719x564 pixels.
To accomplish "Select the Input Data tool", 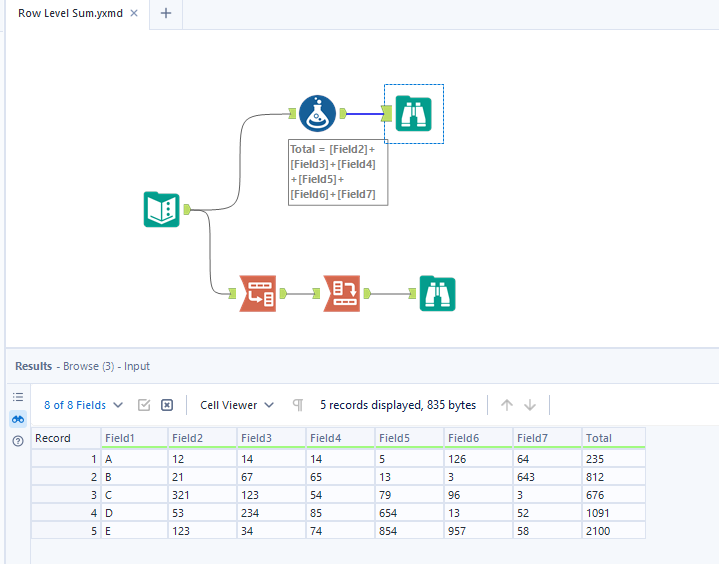I will (161, 210).
